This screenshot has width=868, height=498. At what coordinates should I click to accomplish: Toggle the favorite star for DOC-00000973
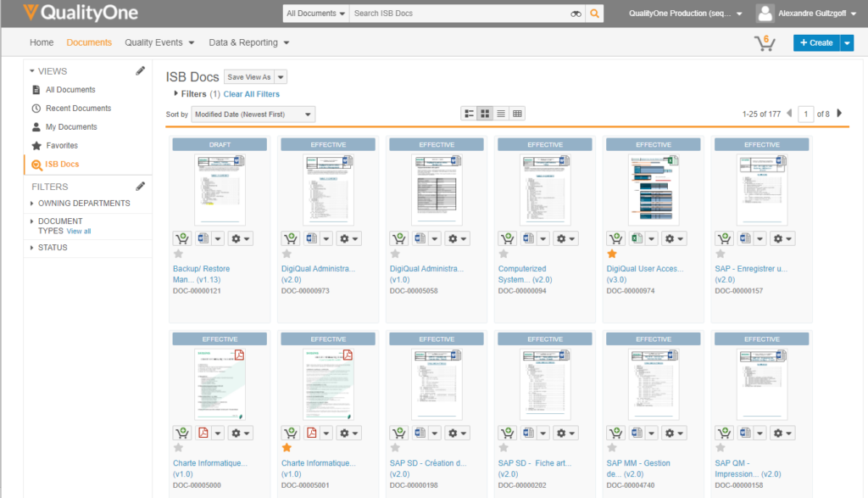point(287,255)
